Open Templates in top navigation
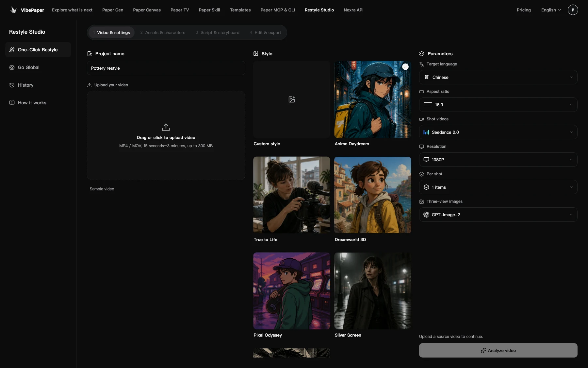Image resolution: width=588 pixels, height=368 pixels. point(240,10)
